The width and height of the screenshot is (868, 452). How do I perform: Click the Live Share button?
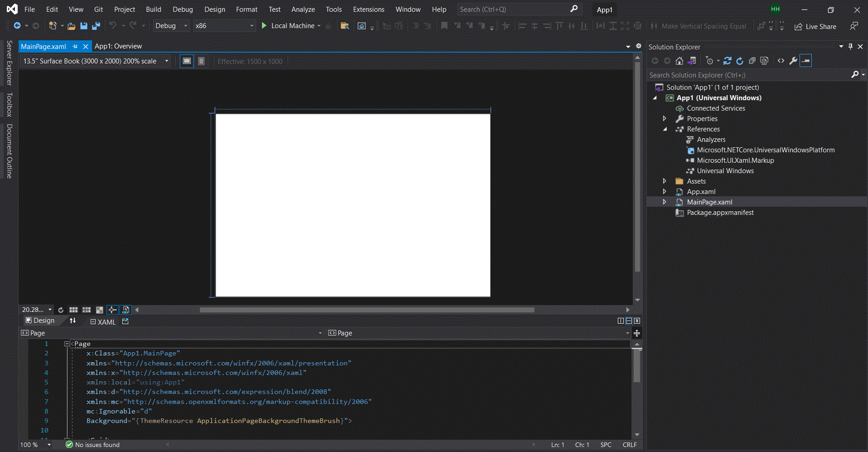tap(815, 26)
